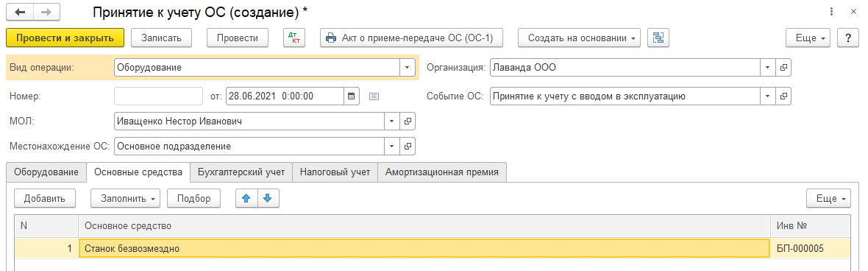The image size is (868, 271).
Task: Open the Организация record with its open icon
Action: click(x=783, y=68)
